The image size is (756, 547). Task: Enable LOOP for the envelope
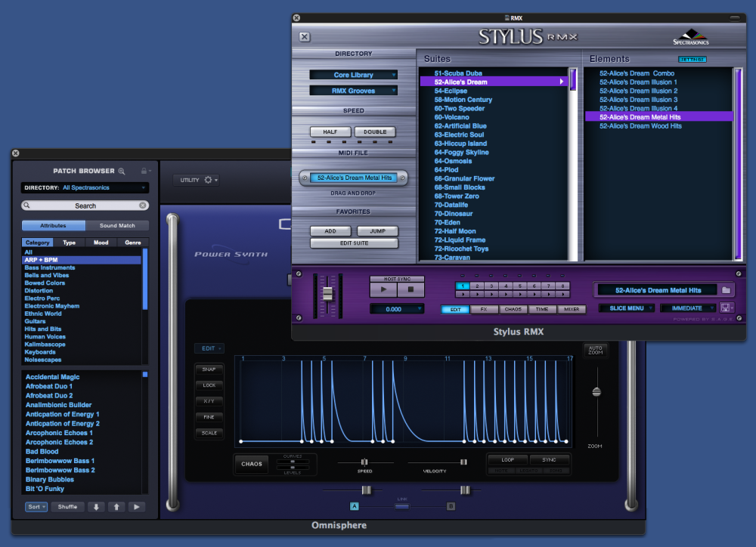pos(508,460)
